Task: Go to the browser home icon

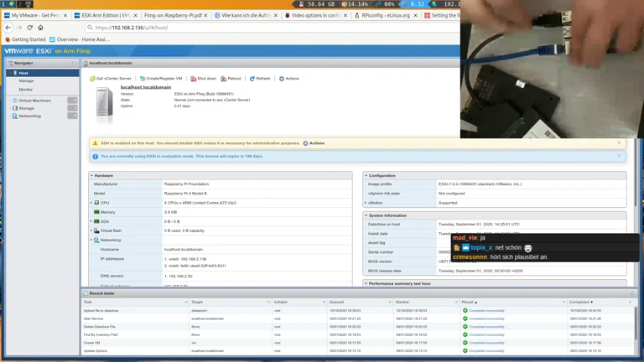Action: [40, 28]
